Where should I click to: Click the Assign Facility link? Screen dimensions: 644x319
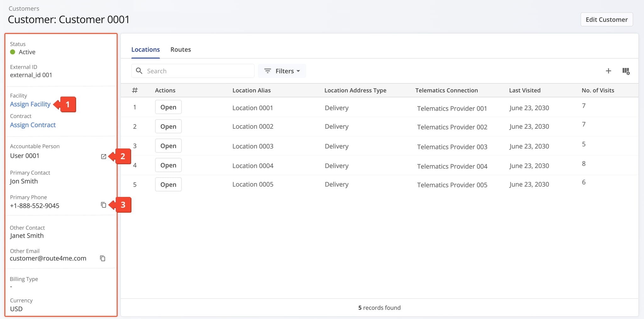tap(30, 104)
